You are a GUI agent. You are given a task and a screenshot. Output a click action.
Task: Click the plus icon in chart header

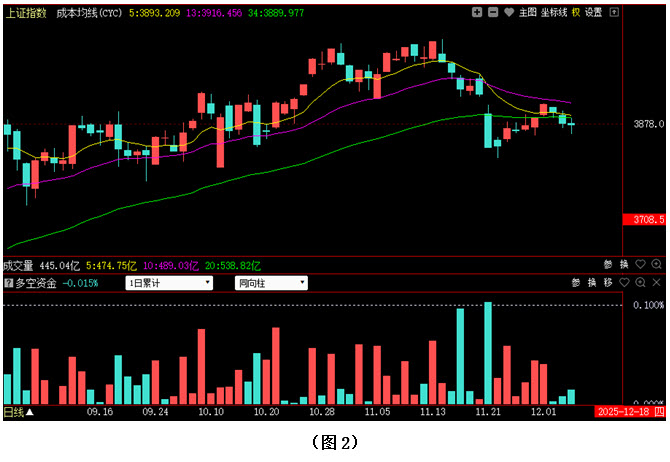tap(477, 12)
